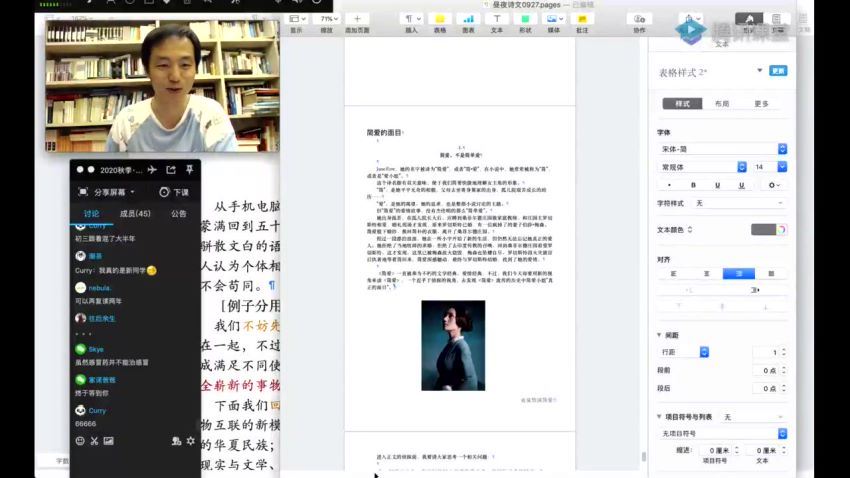Open the 71% zoom level dropdown

[327, 19]
